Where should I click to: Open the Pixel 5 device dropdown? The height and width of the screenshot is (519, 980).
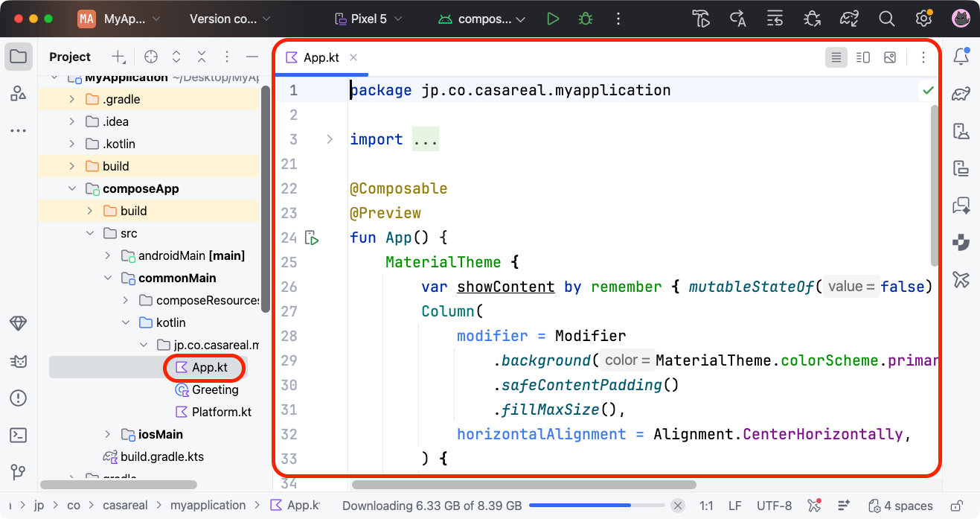pyautogui.click(x=368, y=19)
